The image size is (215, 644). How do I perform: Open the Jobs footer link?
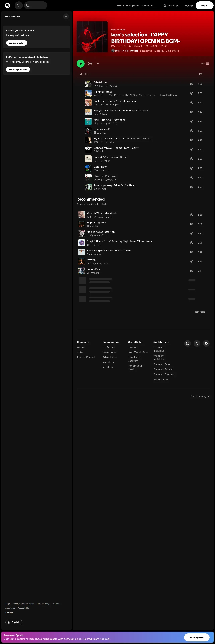pos(80,352)
